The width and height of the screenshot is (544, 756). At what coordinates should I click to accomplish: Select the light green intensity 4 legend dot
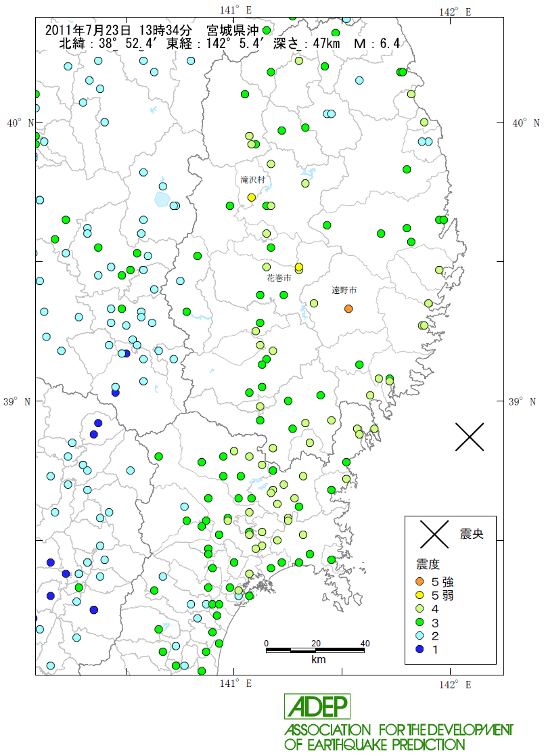click(420, 609)
